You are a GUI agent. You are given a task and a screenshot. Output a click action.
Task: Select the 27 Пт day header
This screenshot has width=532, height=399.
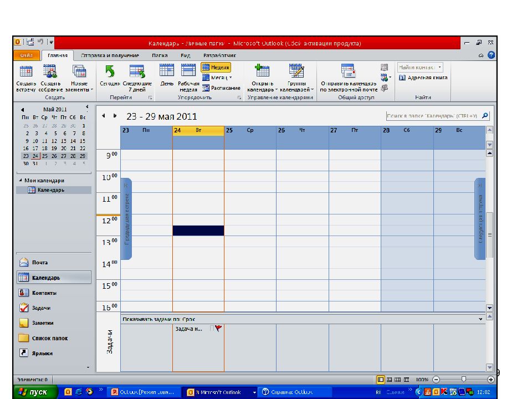point(355,130)
